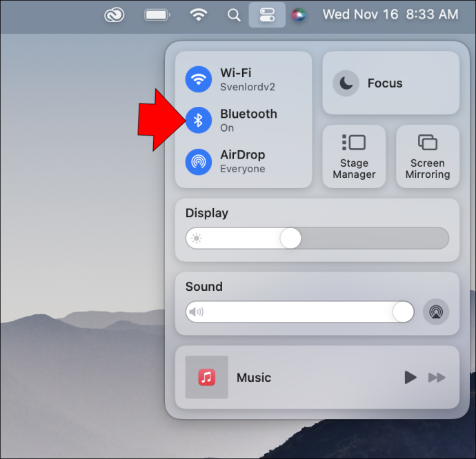Enable Focus with the moon icon
476x459 pixels.
346,83
